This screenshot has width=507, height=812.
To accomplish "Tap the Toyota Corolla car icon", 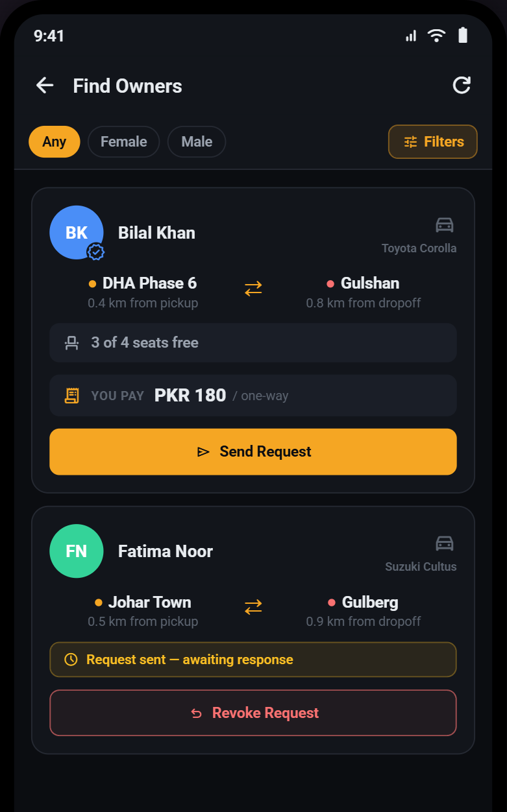I will (x=445, y=225).
